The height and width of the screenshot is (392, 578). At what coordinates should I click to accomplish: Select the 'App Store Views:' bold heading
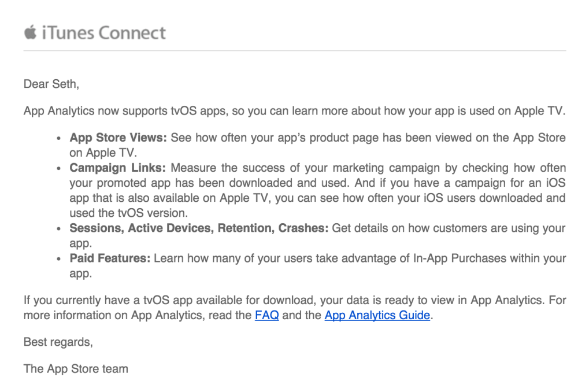[118, 138]
